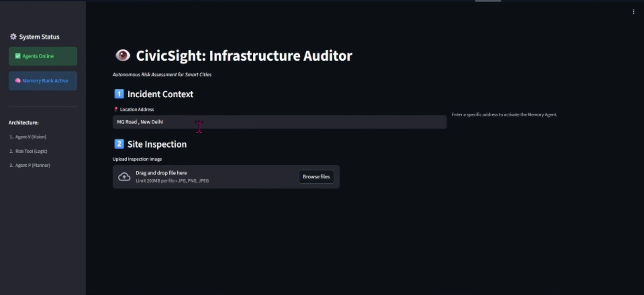Open the three-dot main menu

633,12
